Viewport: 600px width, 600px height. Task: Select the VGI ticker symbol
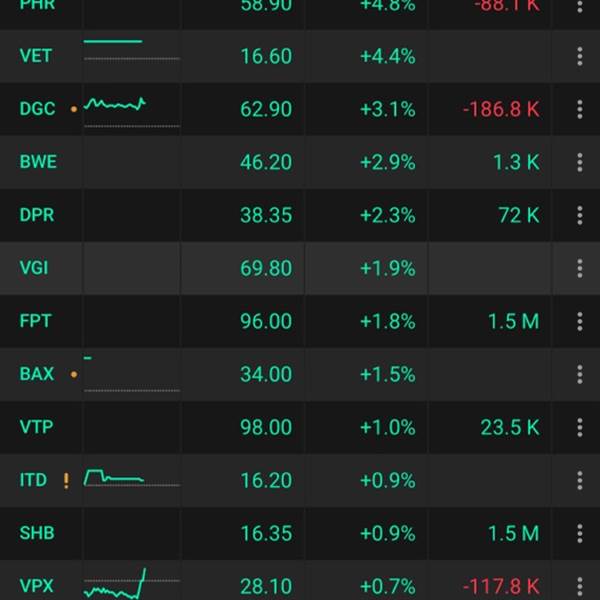coord(34,268)
